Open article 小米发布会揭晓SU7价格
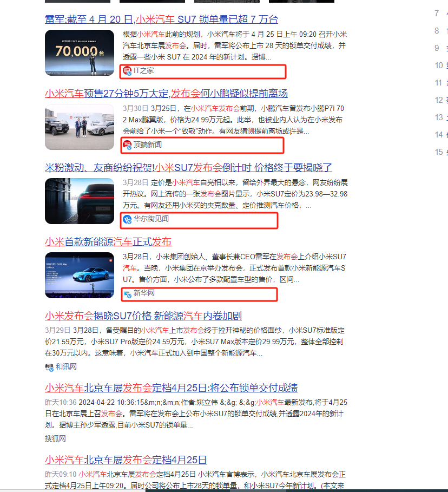 143,316
